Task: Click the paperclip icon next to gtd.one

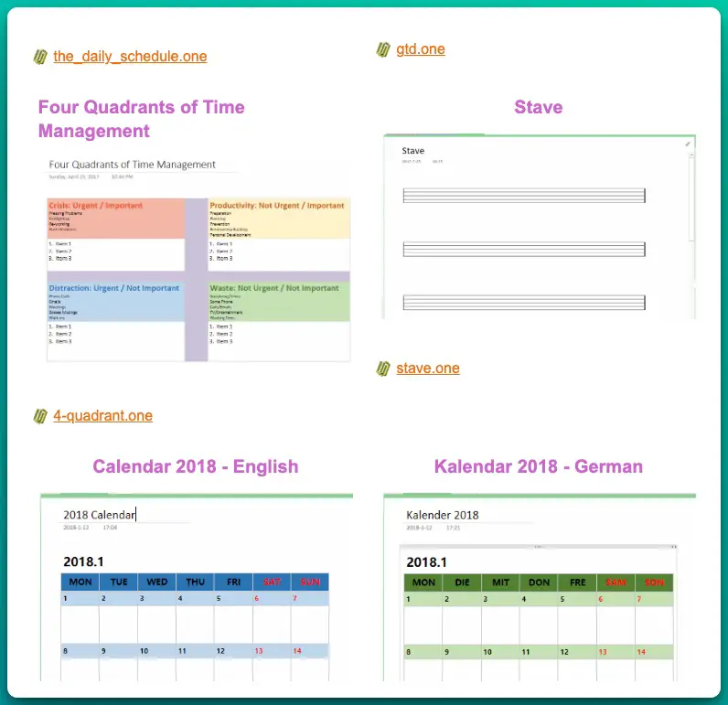Action: (383, 49)
